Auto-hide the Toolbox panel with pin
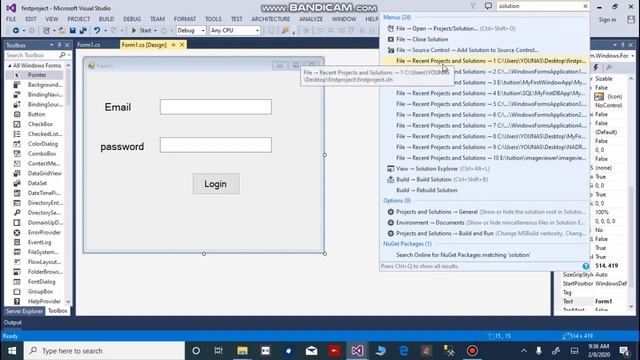The width and height of the screenshot is (640, 360). (x=60, y=45)
